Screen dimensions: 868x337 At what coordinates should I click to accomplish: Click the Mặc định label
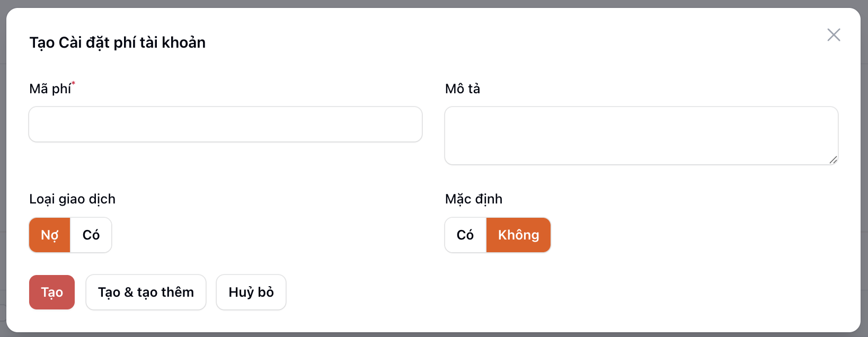click(474, 199)
